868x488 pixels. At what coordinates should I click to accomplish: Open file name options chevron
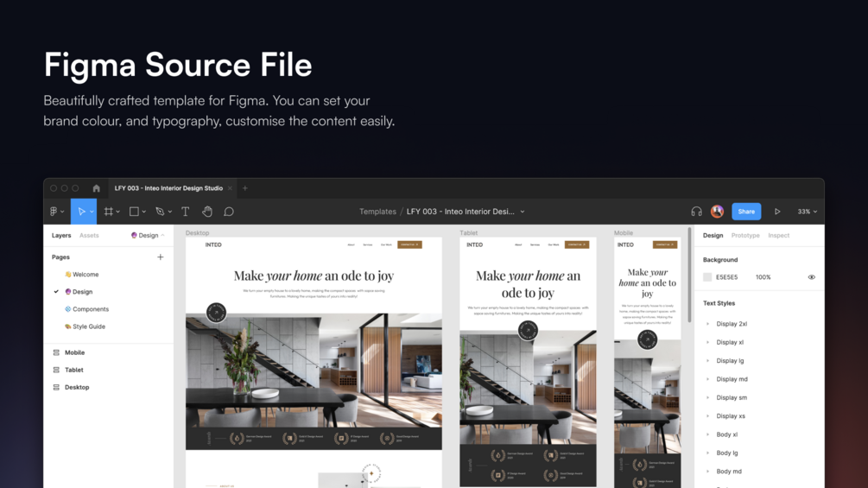point(522,212)
